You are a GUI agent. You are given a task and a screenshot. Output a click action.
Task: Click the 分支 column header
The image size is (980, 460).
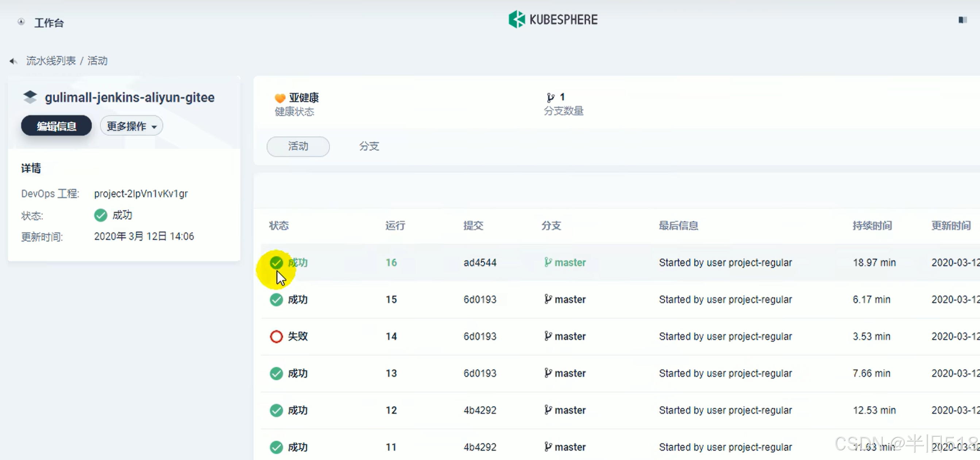[x=551, y=225]
